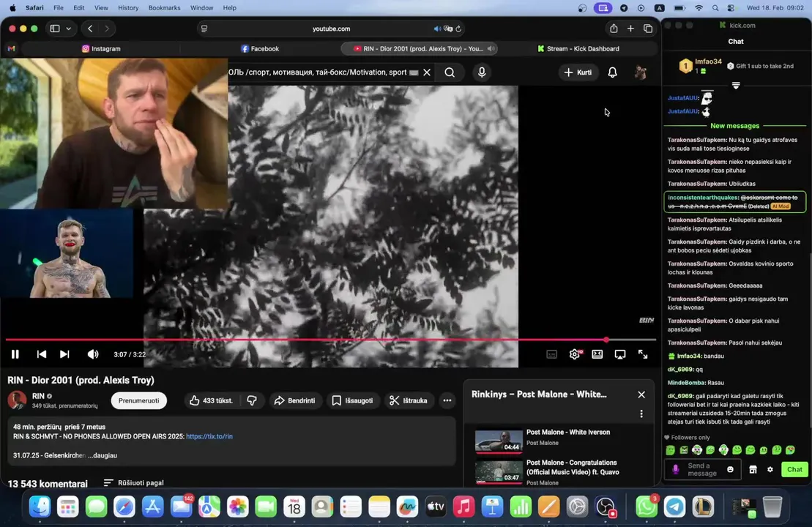The height and width of the screenshot is (527, 812).
Task: Dislike the RIN video
Action: coord(252,400)
